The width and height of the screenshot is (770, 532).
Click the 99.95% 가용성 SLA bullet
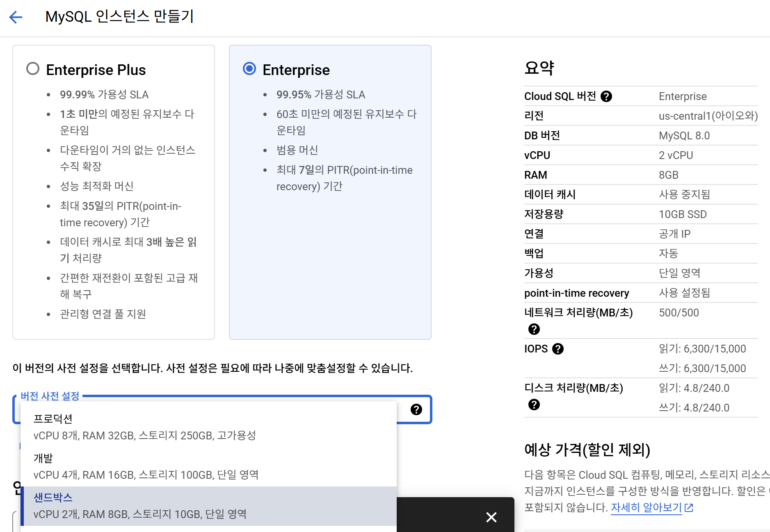click(x=321, y=95)
